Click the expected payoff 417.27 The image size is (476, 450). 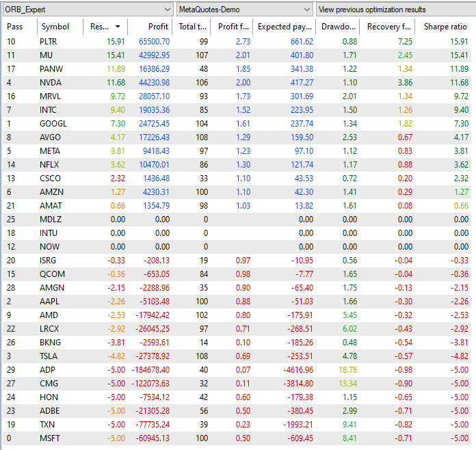point(302,83)
